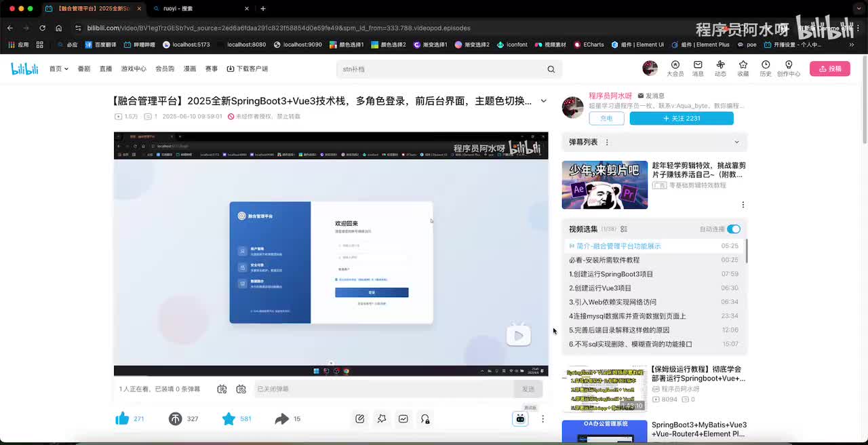Viewport: 868px width, 445px height.
Task: Open the 首页 dropdown in header
Action: [x=58, y=69]
